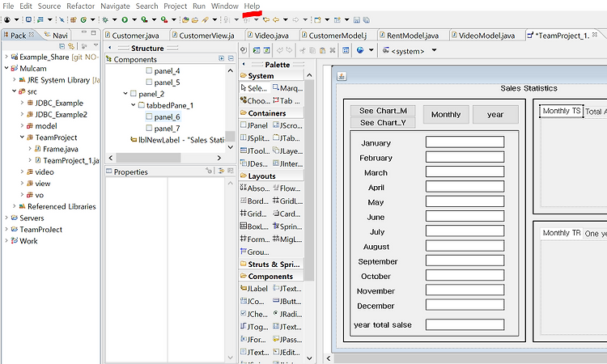Collapse the Mulcam project node
607x364 pixels.
pyautogui.click(x=6, y=68)
